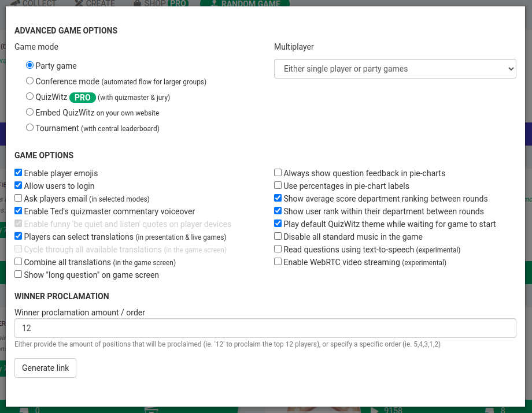The image size is (532, 413).
Task: Uncheck Enable player emojis
Action: click(18, 172)
